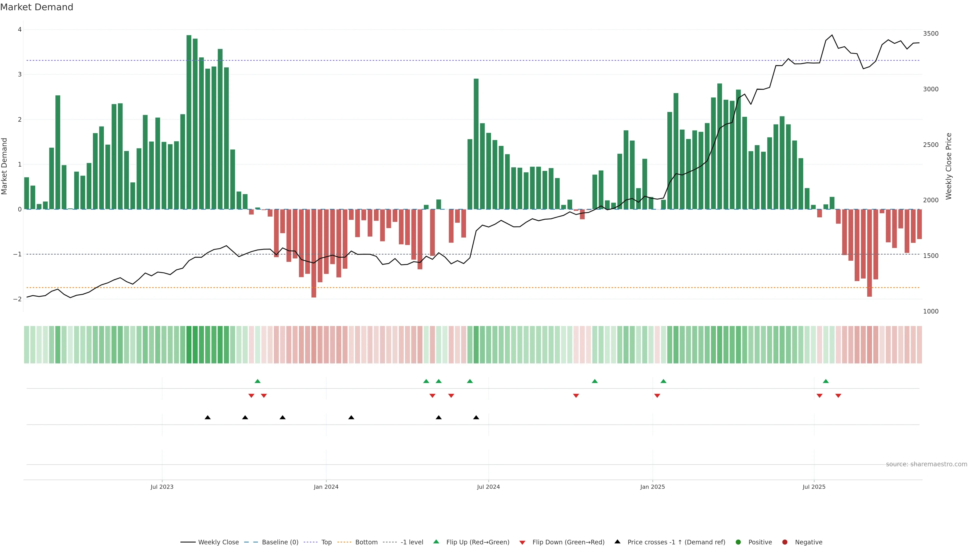Click the red Negative legend dot
This screenshot has width=980, height=551.
tap(785, 542)
